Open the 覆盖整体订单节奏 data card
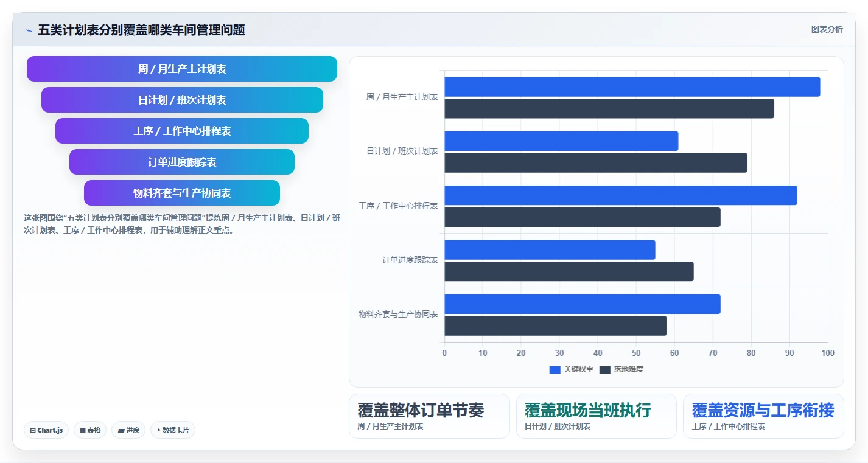This screenshot has width=868, height=463. click(429, 416)
